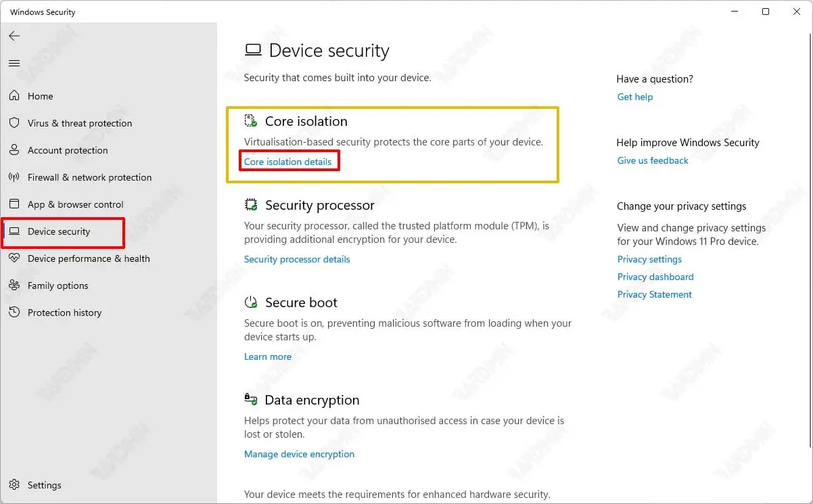Click Device performance & health heart icon
Screen dimensions: 813x504
click(14, 258)
